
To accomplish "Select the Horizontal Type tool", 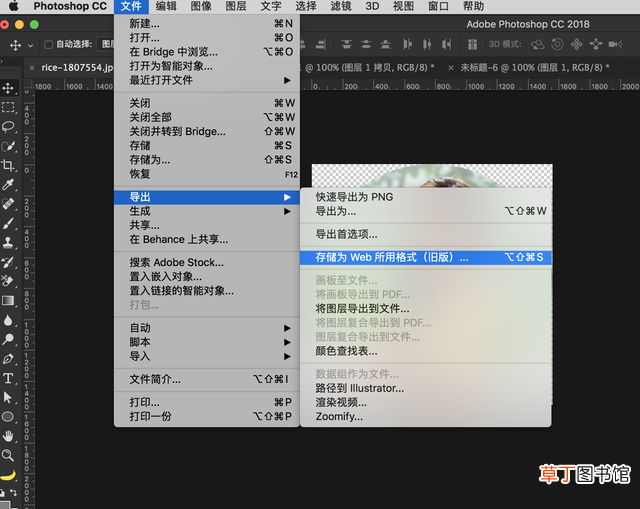I will pyautogui.click(x=8, y=378).
